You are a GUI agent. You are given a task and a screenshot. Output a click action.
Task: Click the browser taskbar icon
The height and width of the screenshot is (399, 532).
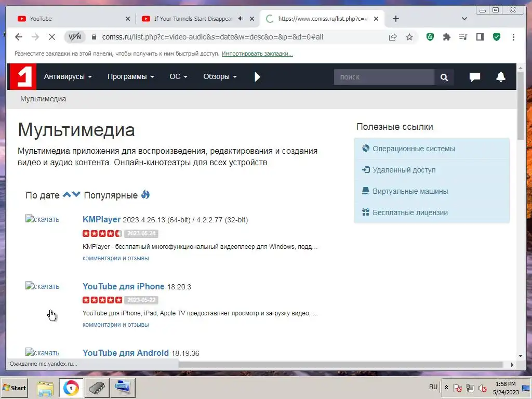(71, 388)
